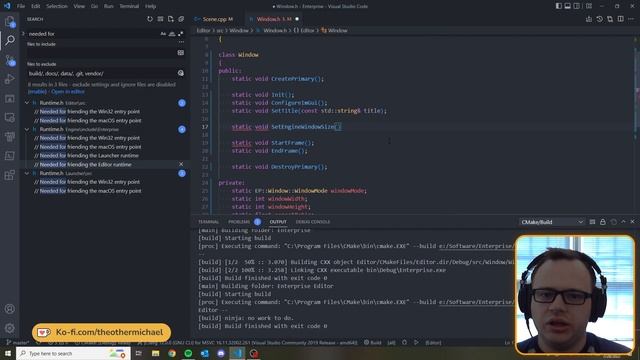
Task: Open the Windows Start menu
Action: coord(8,353)
